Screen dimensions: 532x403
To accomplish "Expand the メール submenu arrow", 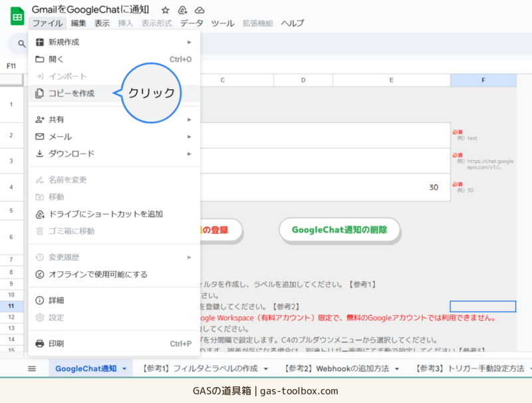I will [x=190, y=136].
